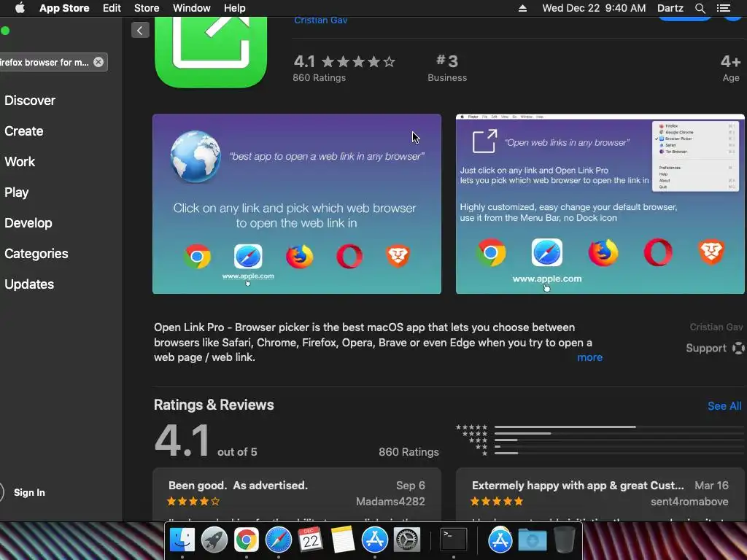
Task: Open the Window menu
Action: 192,8
